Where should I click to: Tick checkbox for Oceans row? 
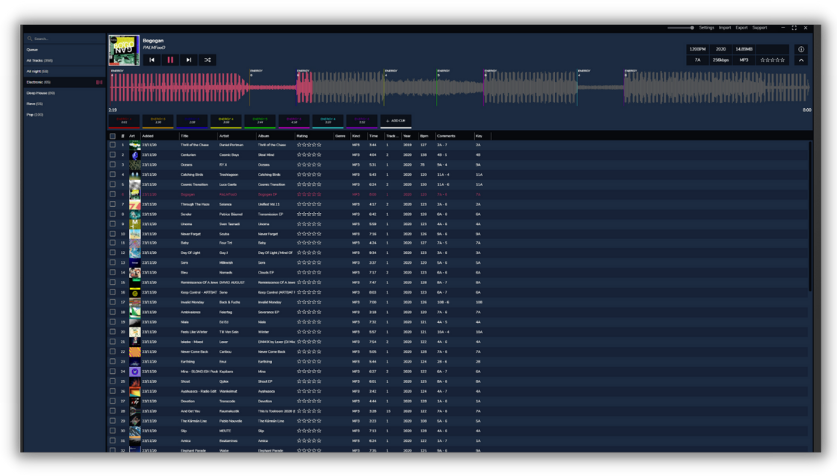[x=113, y=164]
